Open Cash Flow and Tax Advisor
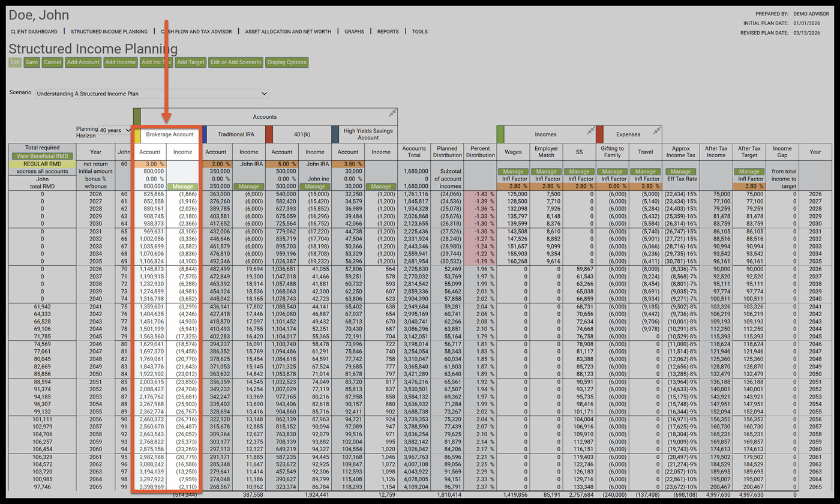 [x=196, y=31]
